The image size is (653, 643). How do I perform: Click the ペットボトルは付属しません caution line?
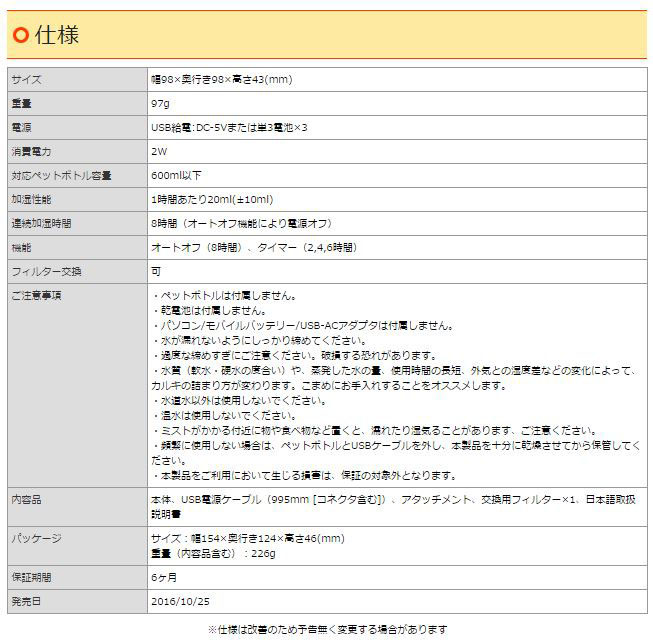[225, 296]
